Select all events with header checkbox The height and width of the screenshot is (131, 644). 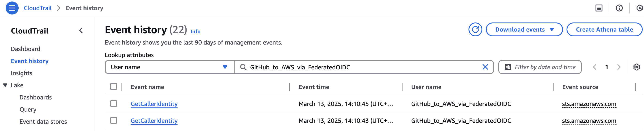pos(113,87)
